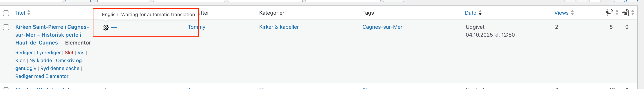Check the Kirken Saint-Pierre post checkbox
The height and width of the screenshot is (89, 644).
click(x=6, y=27)
